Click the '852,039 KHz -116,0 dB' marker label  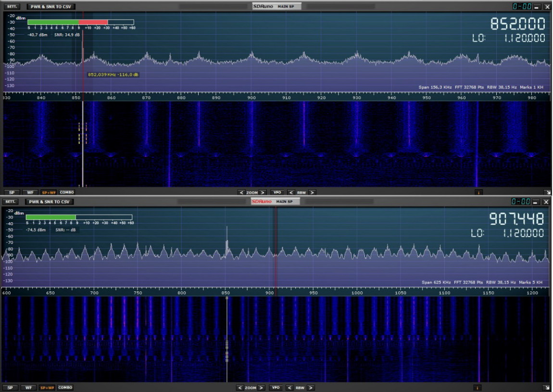pyautogui.click(x=113, y=75)
